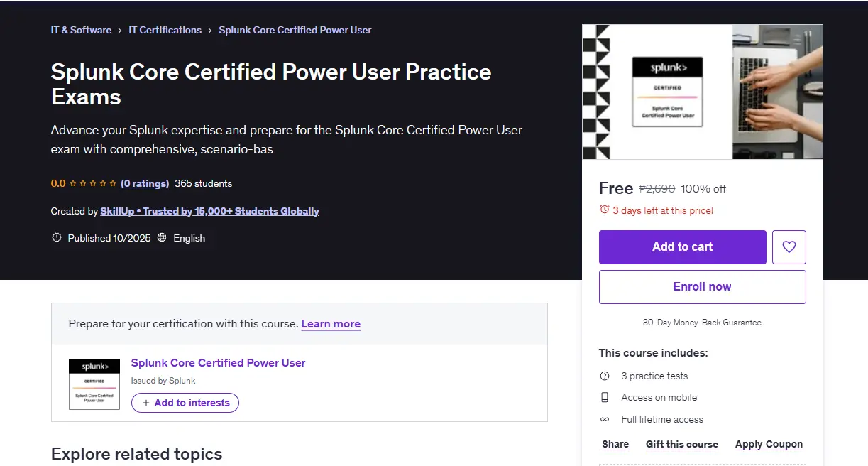Click Add to interests button
Viewport: 868px width, 466px height.
[185, 403]
